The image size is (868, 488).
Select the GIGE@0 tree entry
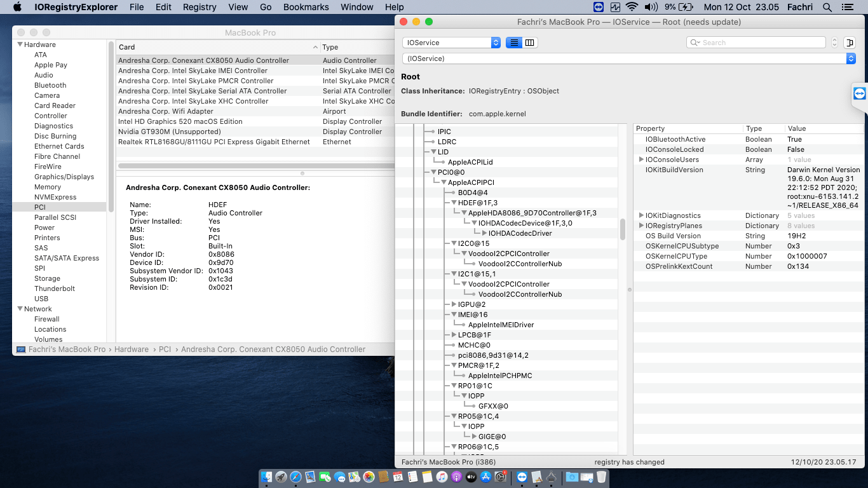pyautogui.click(x=492, y=437)
